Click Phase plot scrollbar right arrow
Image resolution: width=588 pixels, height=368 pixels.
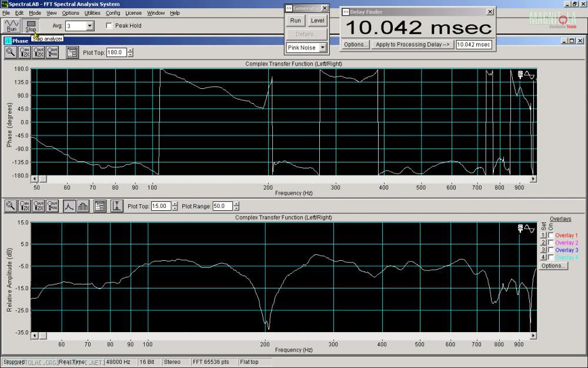[x=533, y=179]
